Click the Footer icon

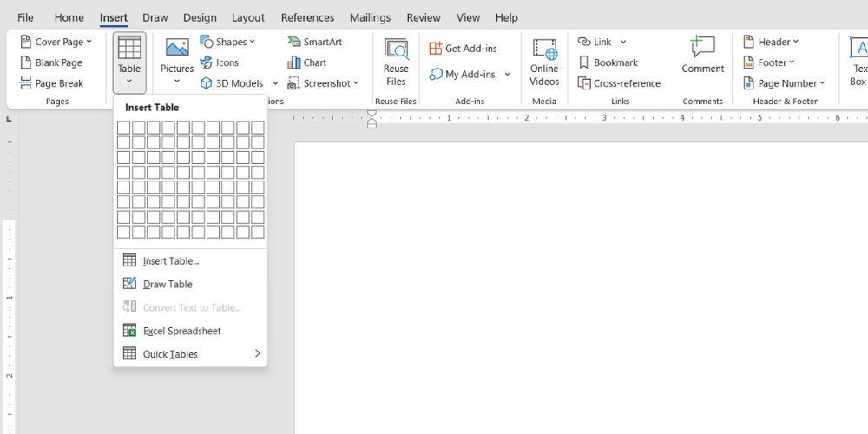pos(748,62)
